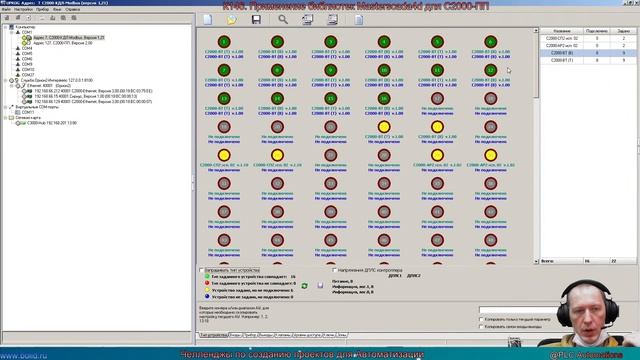
Task: Click first icon in left panel toolbar
Action: pyautogui.click(x=7, y=18)
